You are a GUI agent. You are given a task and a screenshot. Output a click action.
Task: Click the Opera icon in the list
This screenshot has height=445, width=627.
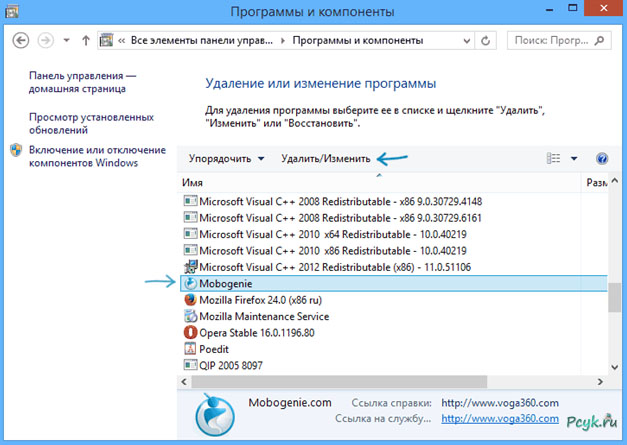pyautogui.click(x=190, y=333)
